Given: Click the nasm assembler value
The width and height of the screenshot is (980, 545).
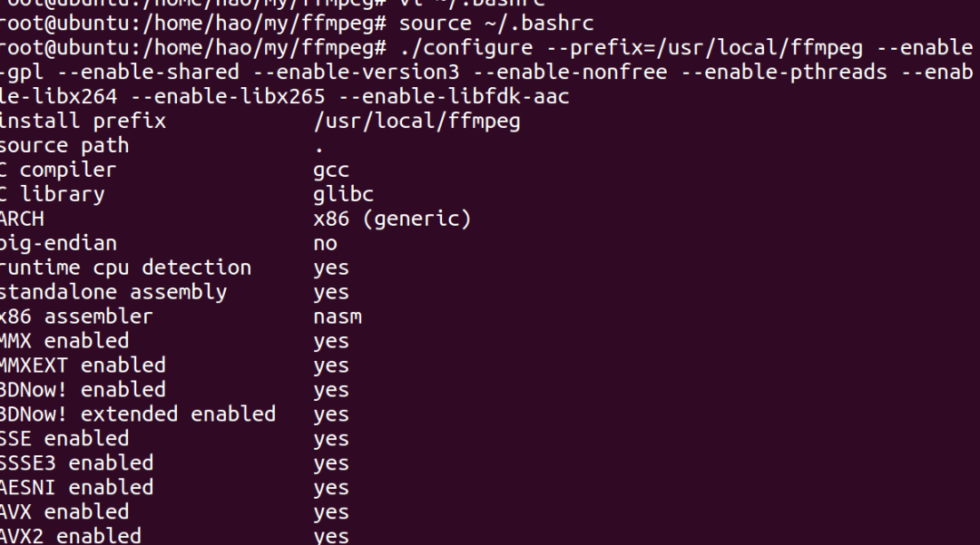Looking at the screenshot, I should tap(338, 316).
